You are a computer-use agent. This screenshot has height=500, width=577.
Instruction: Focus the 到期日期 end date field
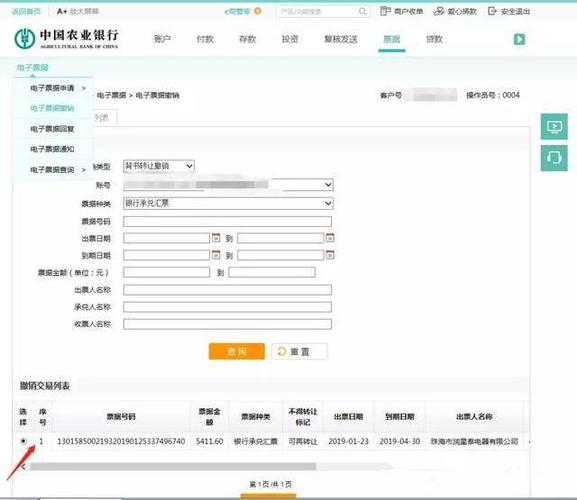[x=280, y=255]
